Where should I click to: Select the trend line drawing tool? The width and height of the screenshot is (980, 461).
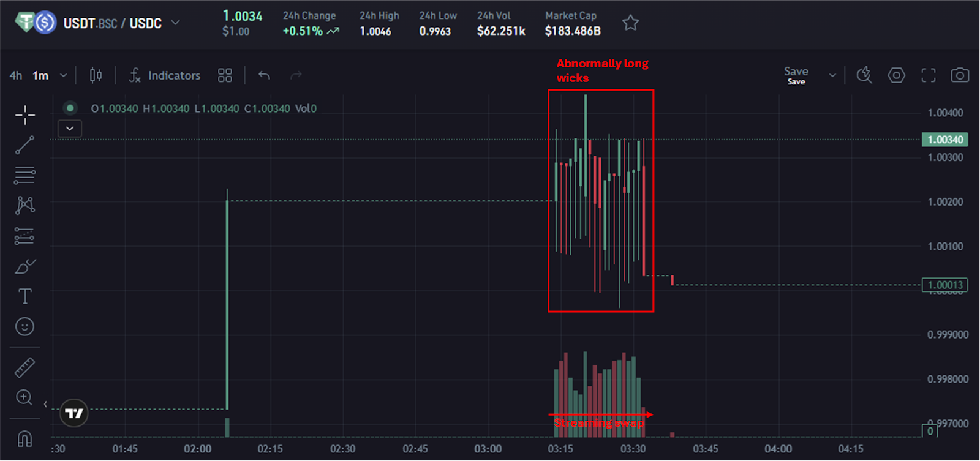tap(25, 145)
